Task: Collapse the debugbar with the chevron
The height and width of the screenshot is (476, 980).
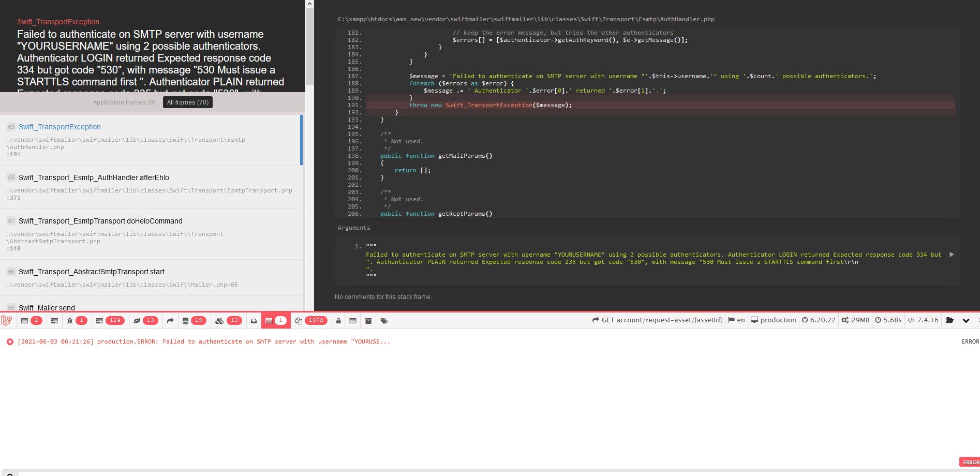Action: click(x=966, y=321)
